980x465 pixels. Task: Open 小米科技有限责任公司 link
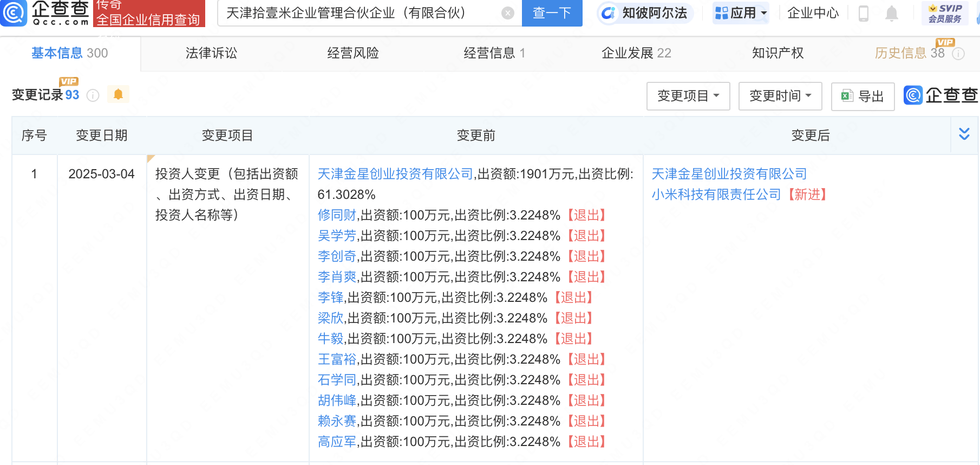(x=716, y=195)
